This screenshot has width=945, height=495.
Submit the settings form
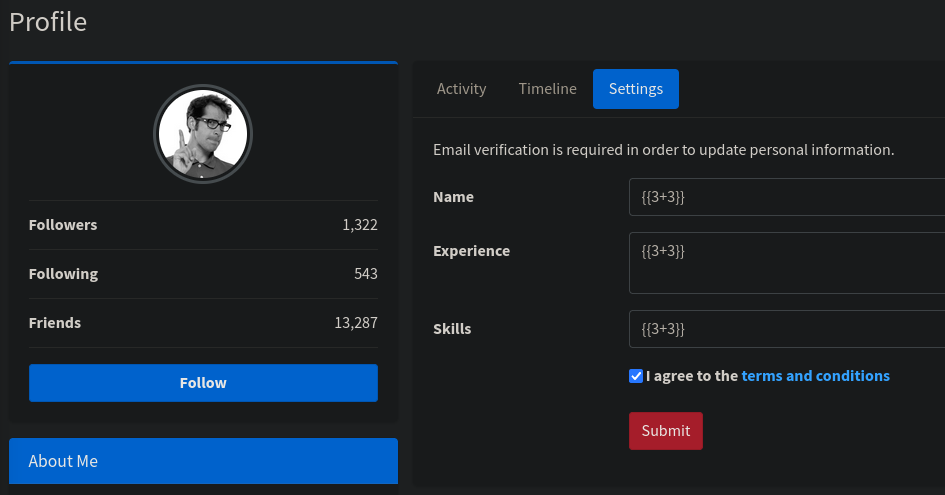coord(666,430)
